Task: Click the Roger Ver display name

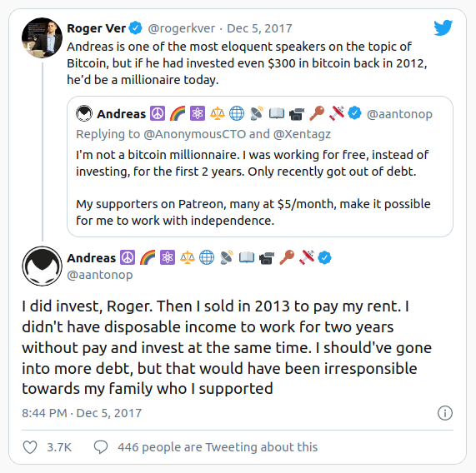Action: tap(96, 28)
